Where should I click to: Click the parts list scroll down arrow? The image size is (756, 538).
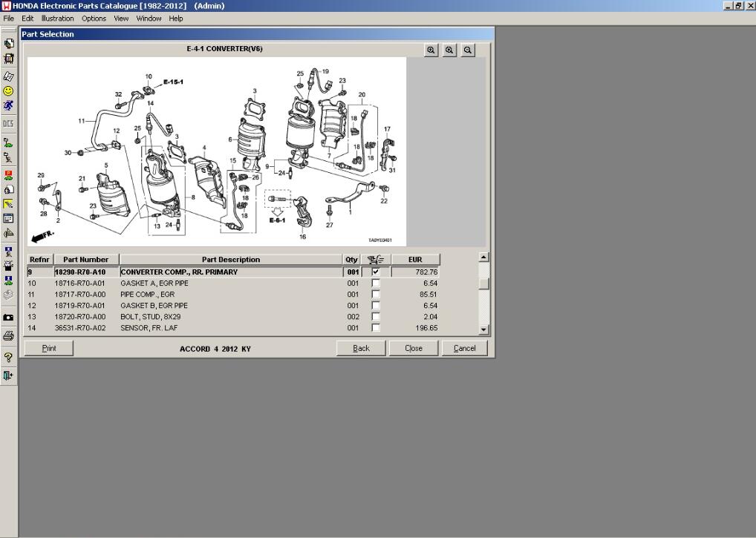coord(484,329)
